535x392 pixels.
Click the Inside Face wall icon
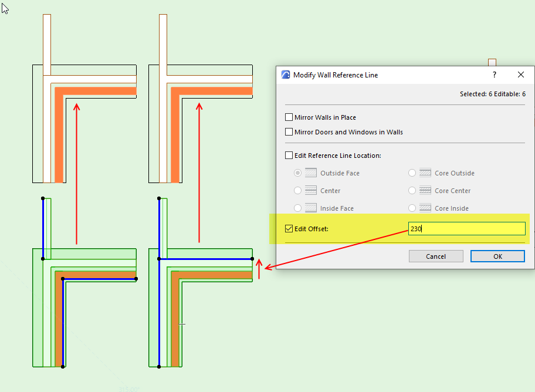(310, 208)
